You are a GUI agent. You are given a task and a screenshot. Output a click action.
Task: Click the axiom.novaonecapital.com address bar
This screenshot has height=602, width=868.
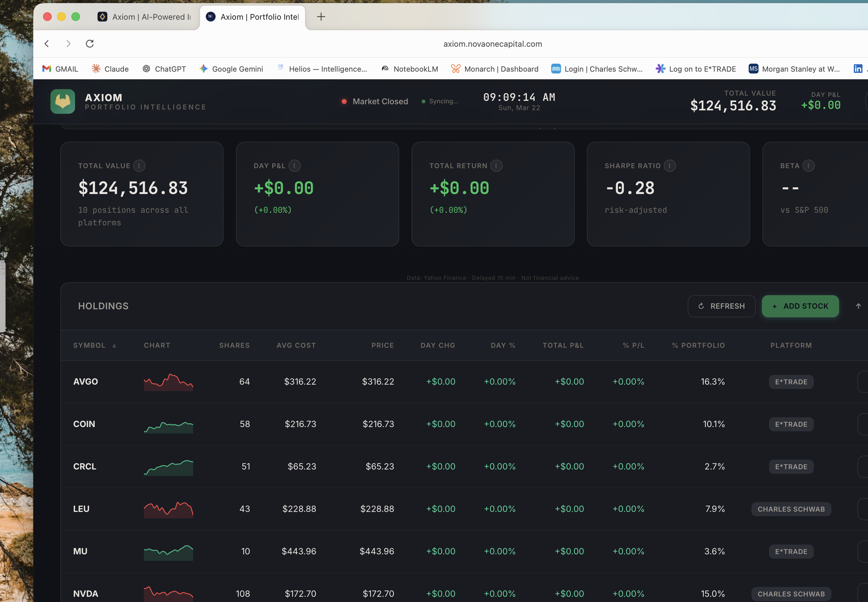pos(492,44)
